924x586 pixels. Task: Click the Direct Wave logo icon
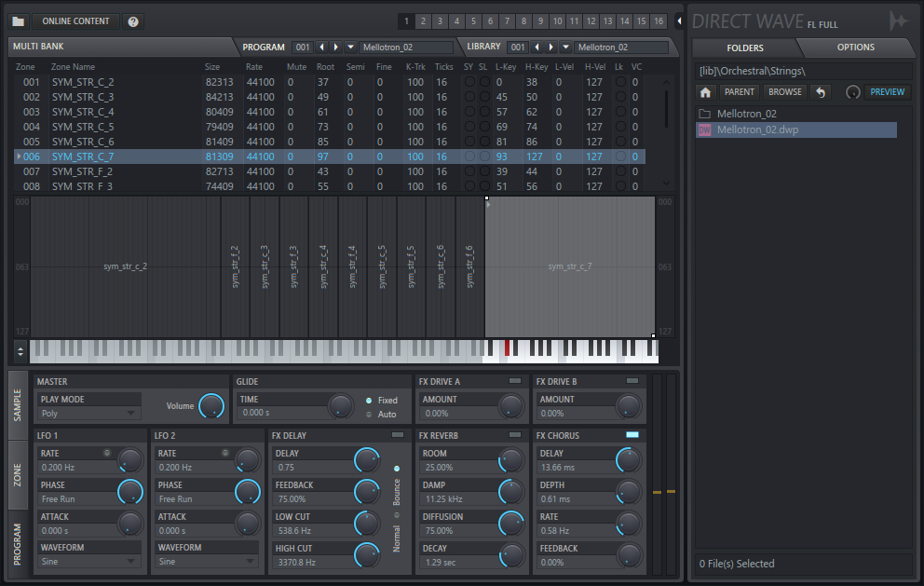pyautogui.click(x=898, y=20)
